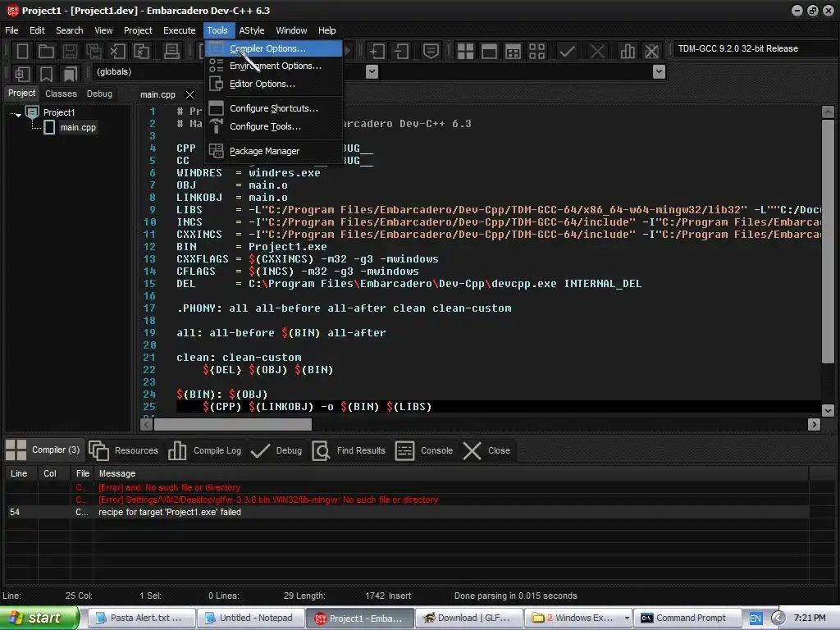
Task: Click the Profile bar-chart toolbar icon
Action: tap(628, 52)
